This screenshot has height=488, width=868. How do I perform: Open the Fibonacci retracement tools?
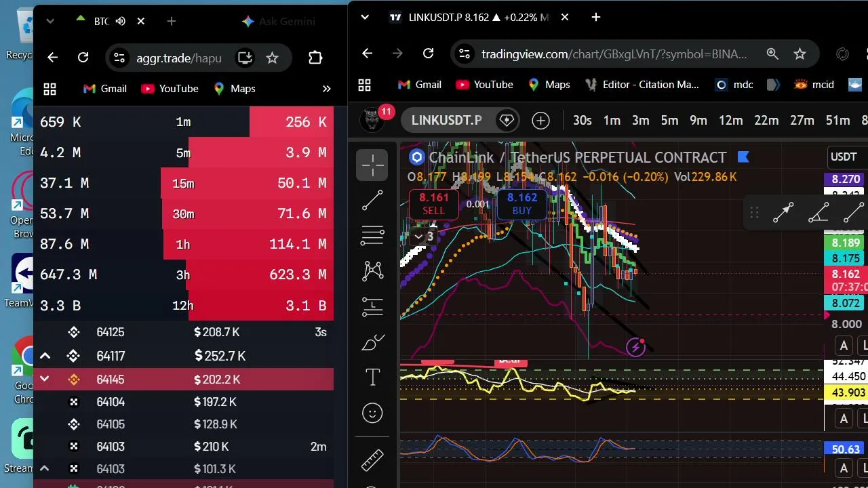pos(372,235)
